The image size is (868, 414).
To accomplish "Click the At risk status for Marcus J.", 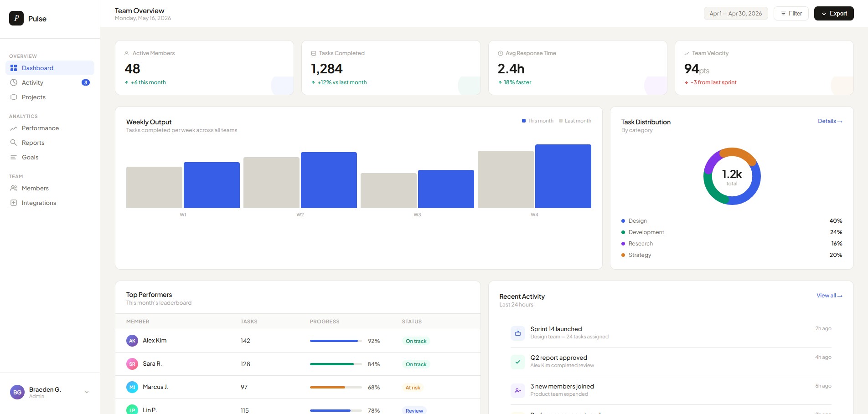I will point(413,388).
